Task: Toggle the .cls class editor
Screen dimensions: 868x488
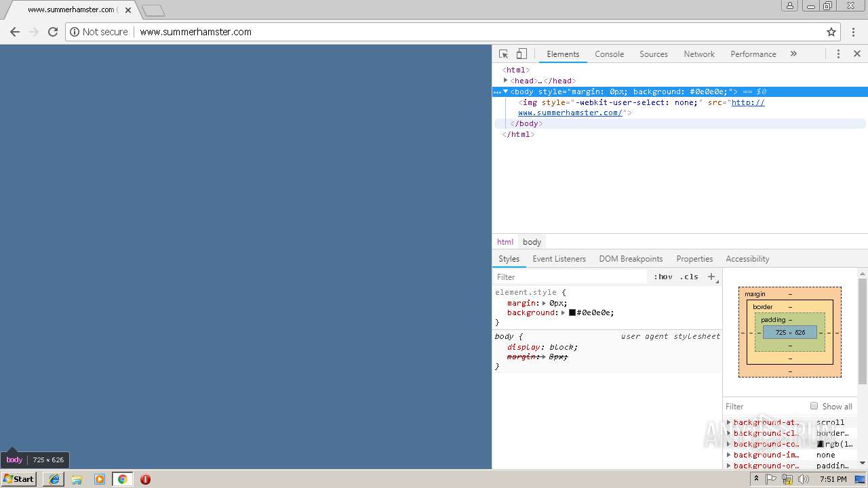Action: click(x=689, y=277)
